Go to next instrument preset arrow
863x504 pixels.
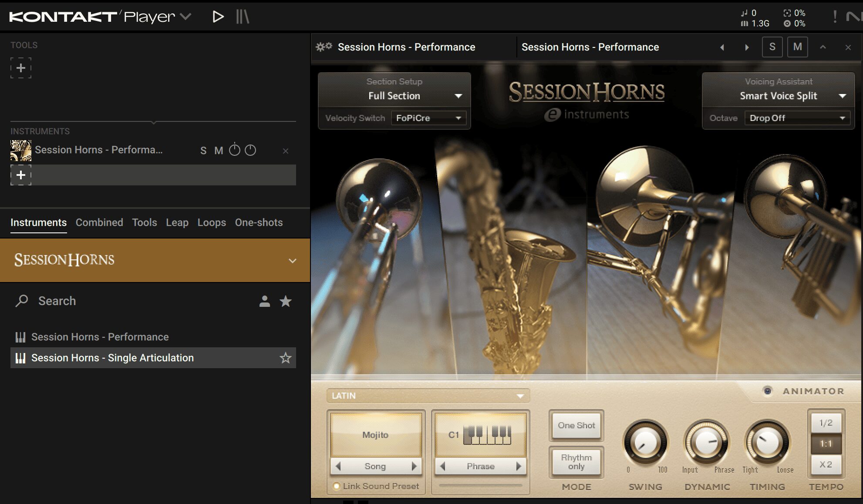747,47
